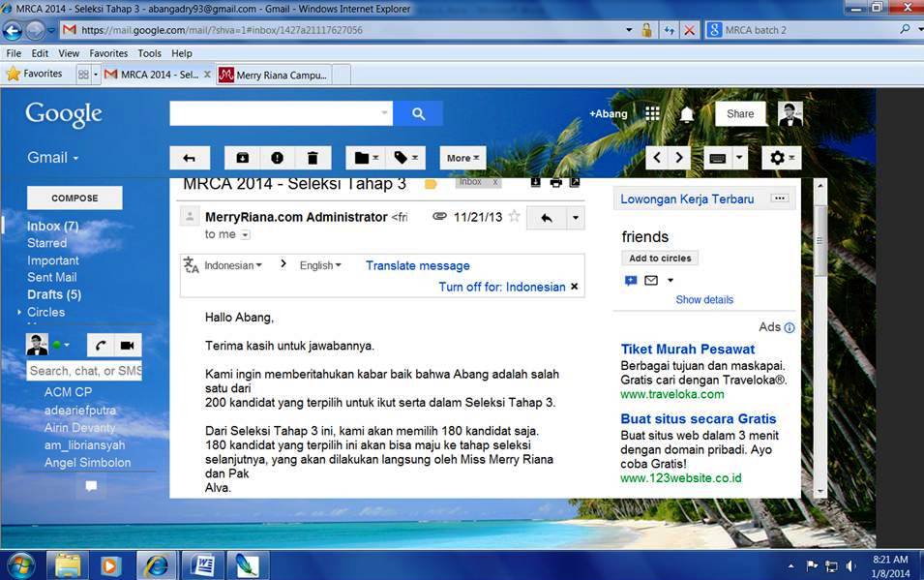Click Turn off for: Indonesian
The image size is (924, 580).
(502, 287)
